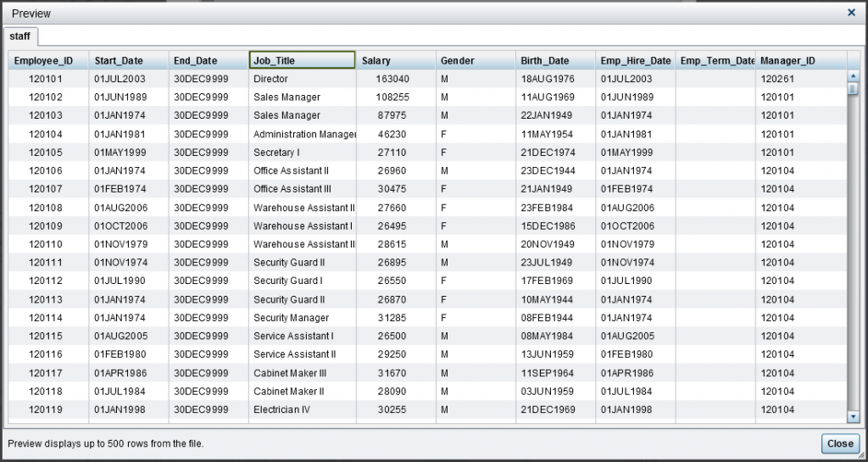Select the Emp_Term_Date column header

(715, 61)
